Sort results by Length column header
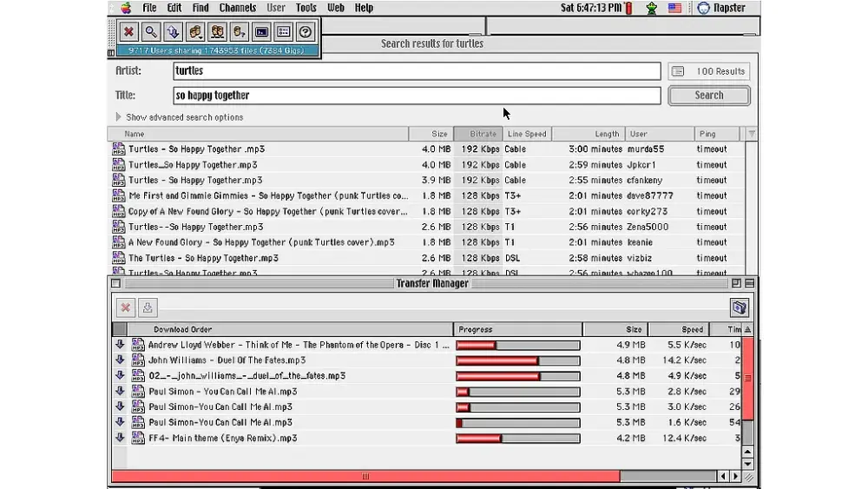 [x=589, y=134]
